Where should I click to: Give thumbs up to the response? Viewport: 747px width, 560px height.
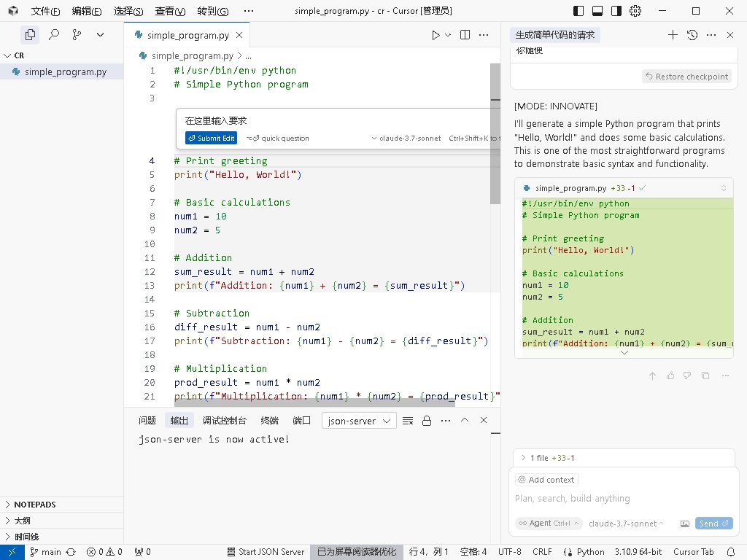tap(670, 376)
